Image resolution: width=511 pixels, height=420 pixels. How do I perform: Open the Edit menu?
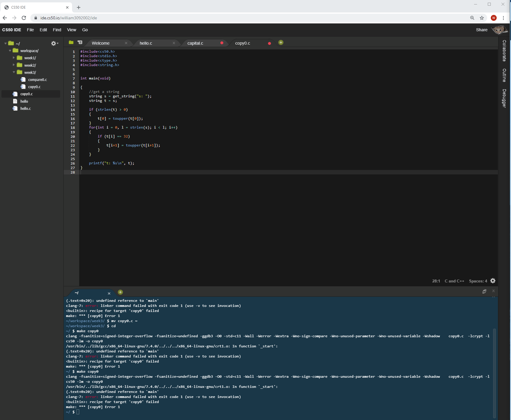(x=43, y=30)
